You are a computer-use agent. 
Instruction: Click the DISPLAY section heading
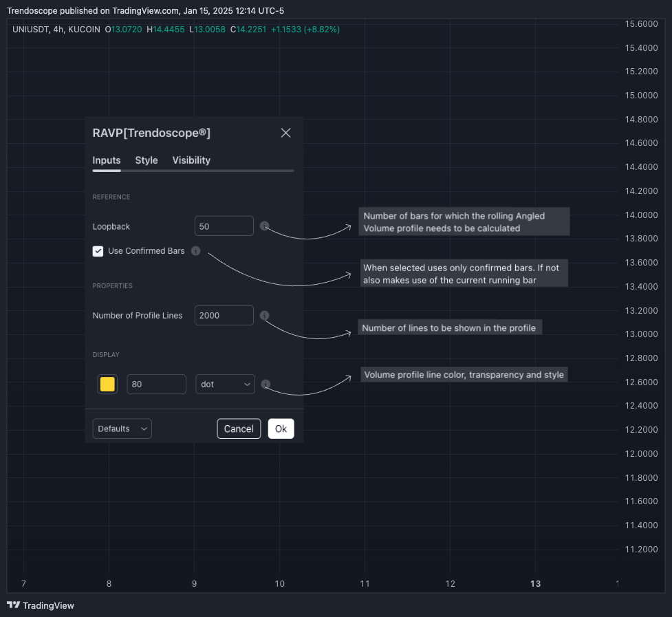[x=106, y=355]
